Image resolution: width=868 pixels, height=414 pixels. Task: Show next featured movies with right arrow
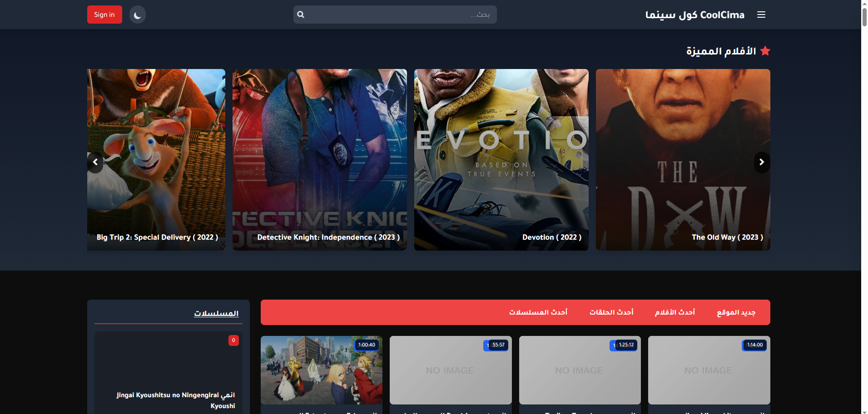762,162
